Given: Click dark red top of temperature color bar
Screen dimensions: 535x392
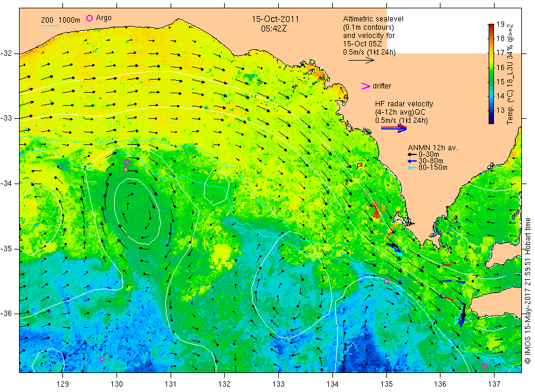Looking at the screenshot, I should coord(491,27).
